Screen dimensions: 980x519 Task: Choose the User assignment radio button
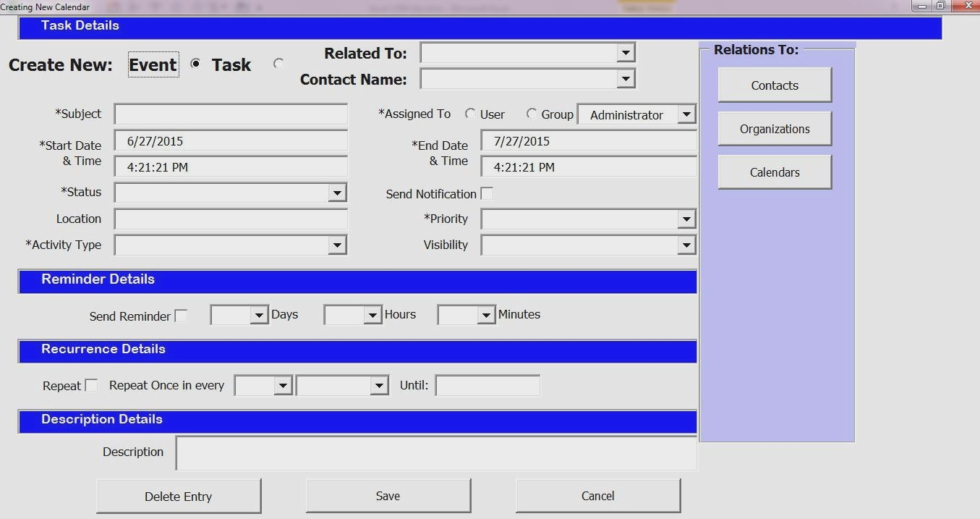pos(471,114)
